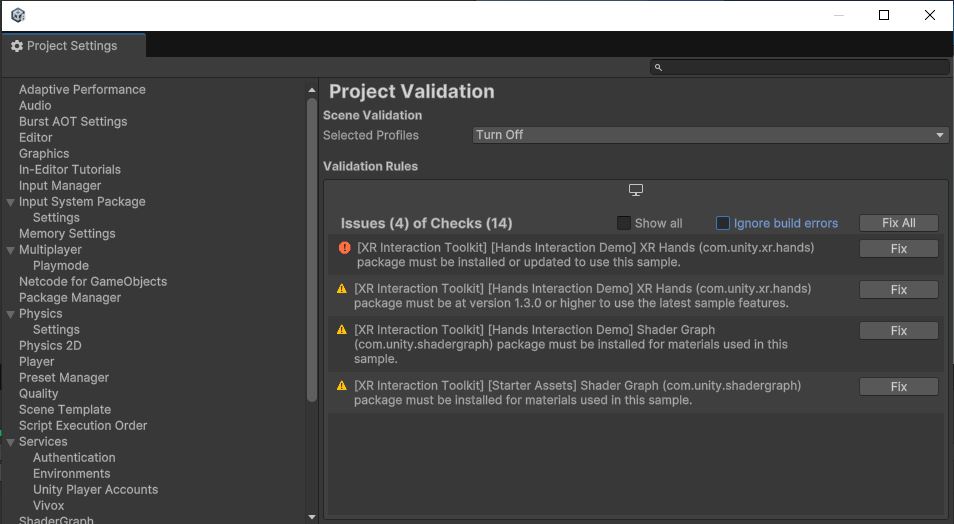Click the red error icon on first issue
This screenshot has height=524, width=954.
point(344,248)
